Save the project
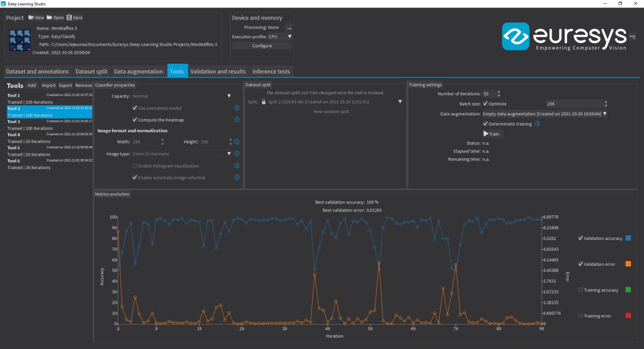Screen dimensions: 644x349 tap(75, 18)
